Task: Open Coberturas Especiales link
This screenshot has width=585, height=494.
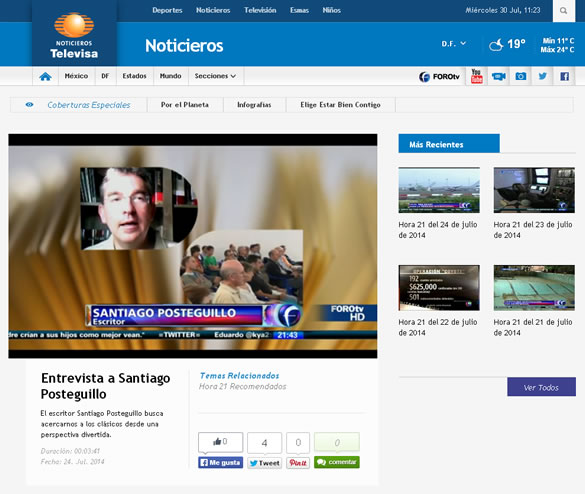Action: 89,105
